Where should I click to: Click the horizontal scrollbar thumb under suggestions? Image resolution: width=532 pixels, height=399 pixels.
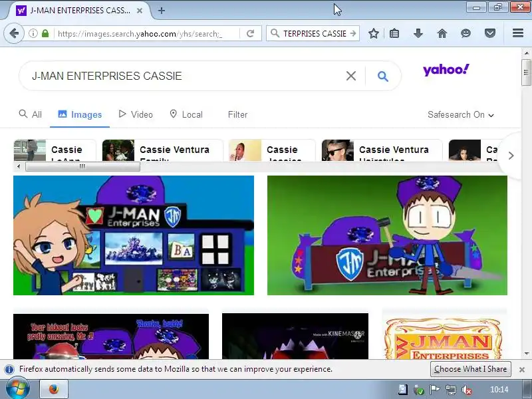coord(82,166)
